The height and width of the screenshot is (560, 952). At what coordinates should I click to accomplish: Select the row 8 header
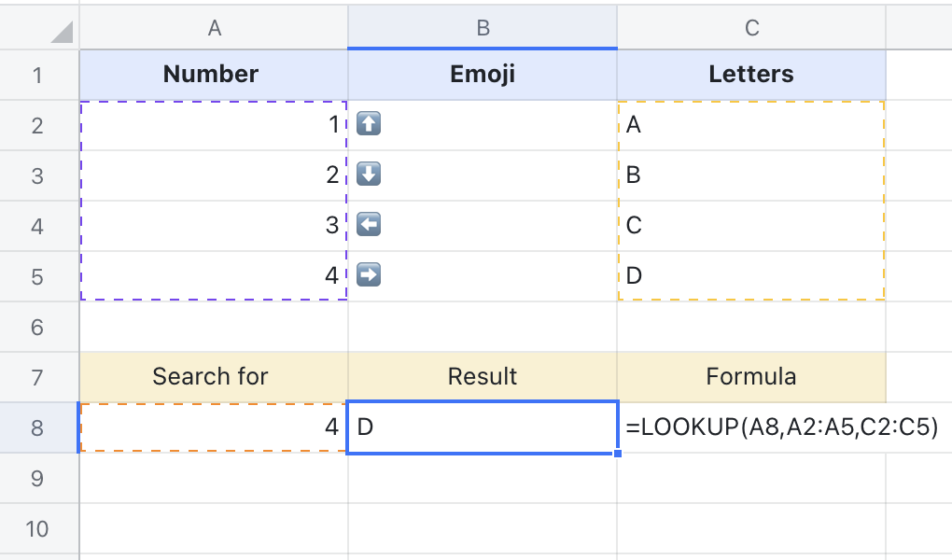(37, 427)
